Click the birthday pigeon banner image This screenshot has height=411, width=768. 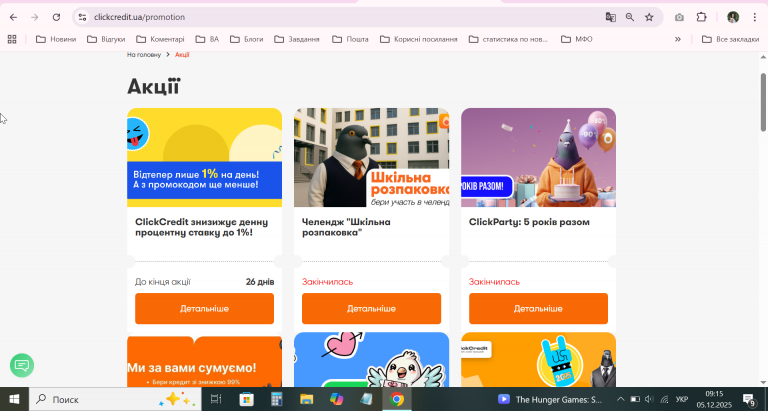(x=538, y=157)
